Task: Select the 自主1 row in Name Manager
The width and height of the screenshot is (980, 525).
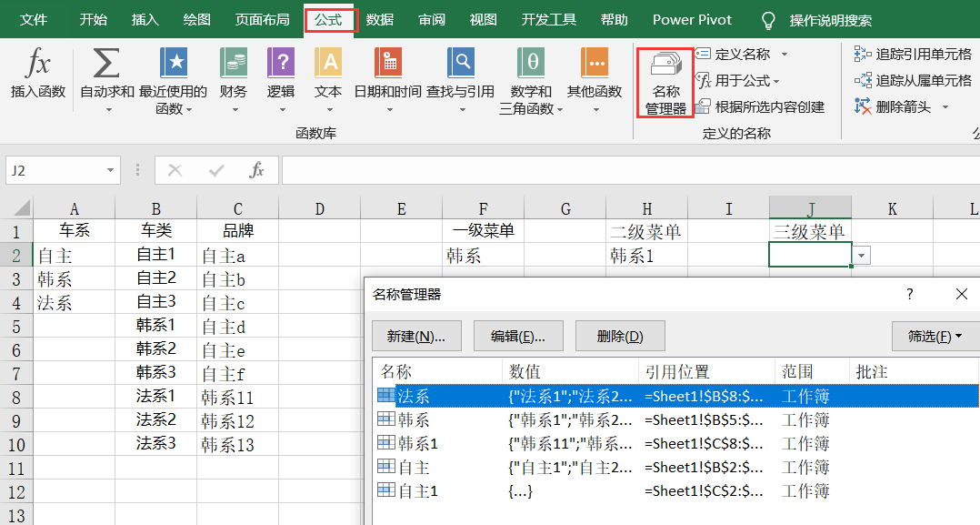Action: pyautogui.click(x=676, y=491)
